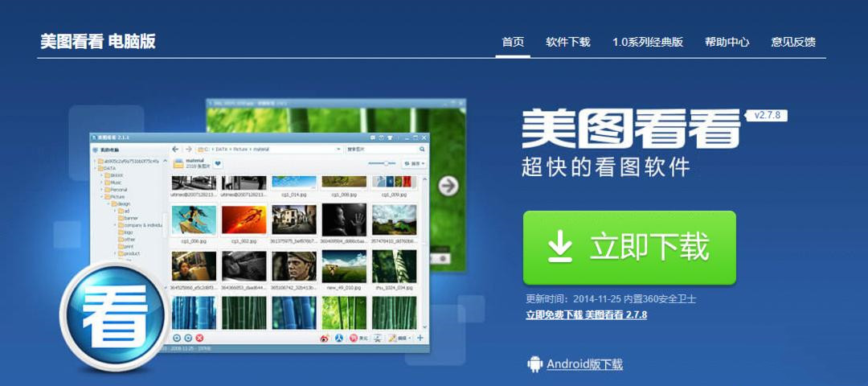This screenshot has width=868, height=386.
Task: Share via the red Weibo icon
Action: click(325, 338)
